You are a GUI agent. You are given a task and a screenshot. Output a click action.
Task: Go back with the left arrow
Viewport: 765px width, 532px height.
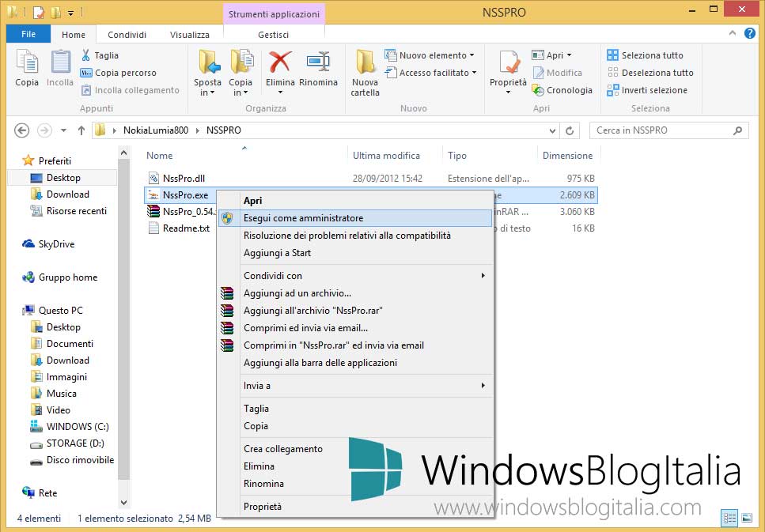pyautogui.click(x=22, y=130)
